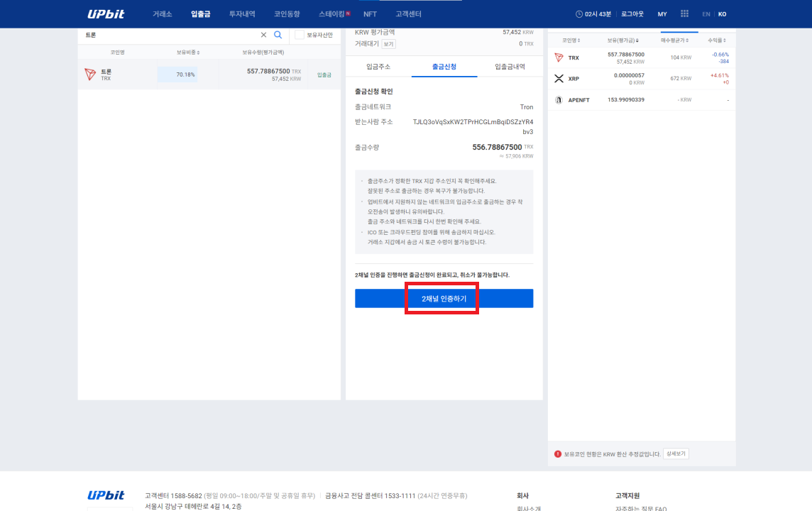The height and width of the screenshot is (511, 812).
Task: Open the MY page link
Action: click(x=662, y=14)
